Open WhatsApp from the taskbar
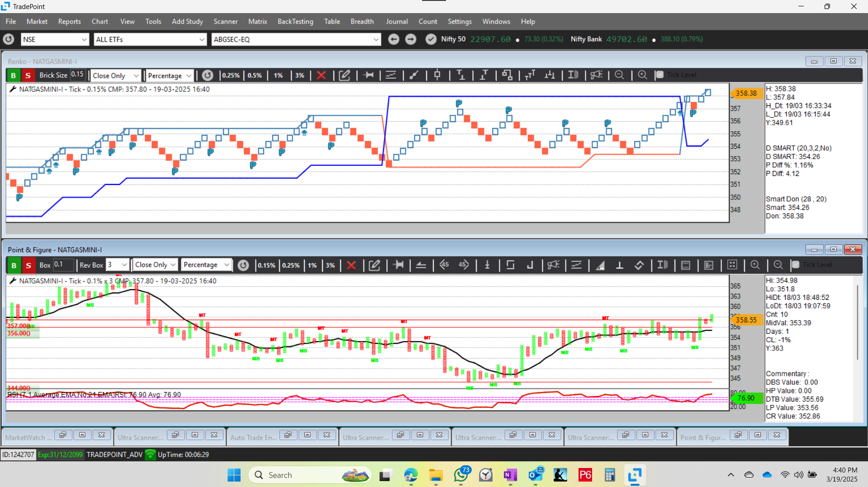Screen dimensions: 868x487 point(461,475)
